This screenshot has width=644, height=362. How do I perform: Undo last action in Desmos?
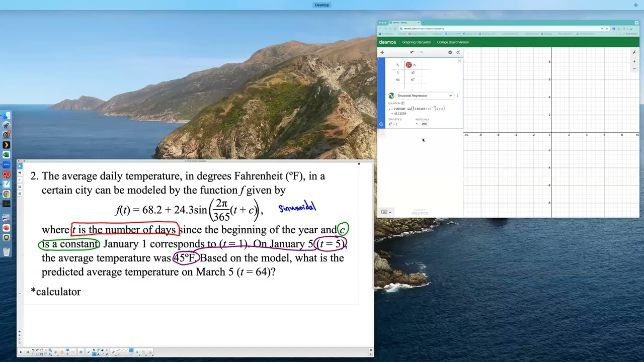[x=412, y=52]
